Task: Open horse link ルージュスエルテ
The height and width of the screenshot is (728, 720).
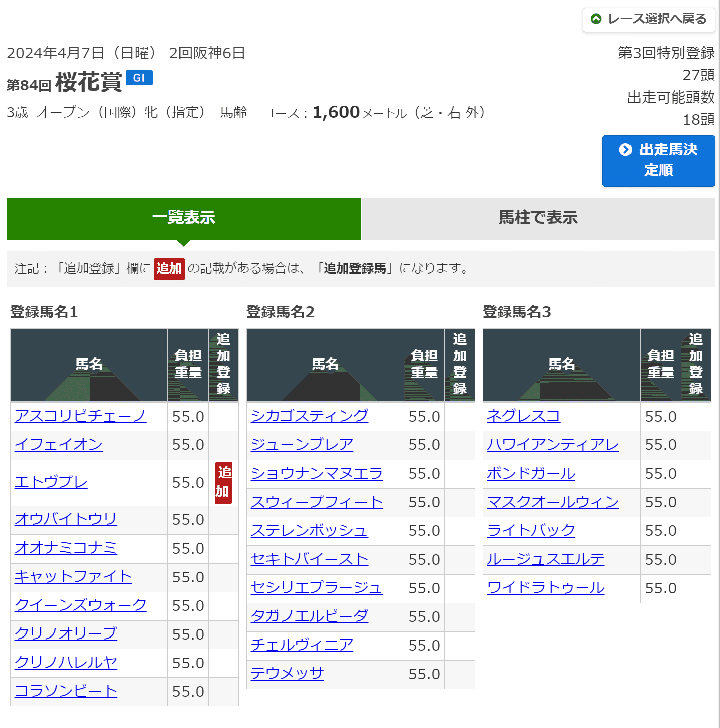Action: 546,560
